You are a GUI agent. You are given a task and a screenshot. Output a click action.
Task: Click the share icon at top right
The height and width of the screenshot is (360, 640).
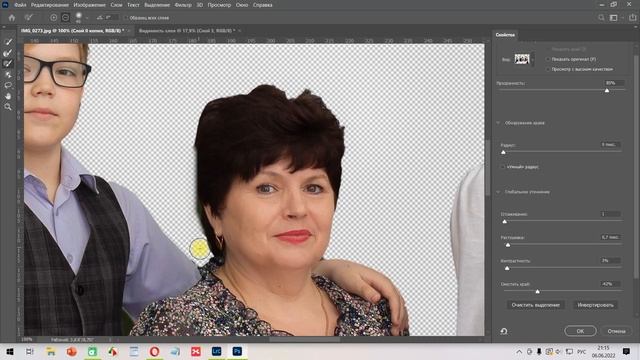click(633, 18)
